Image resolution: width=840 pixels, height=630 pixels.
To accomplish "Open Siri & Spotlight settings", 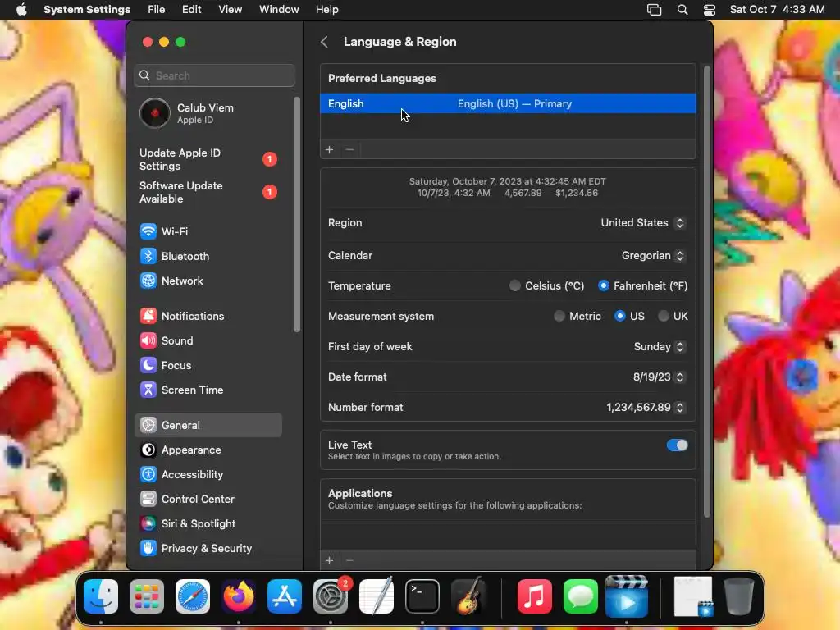I will (208, 524).
